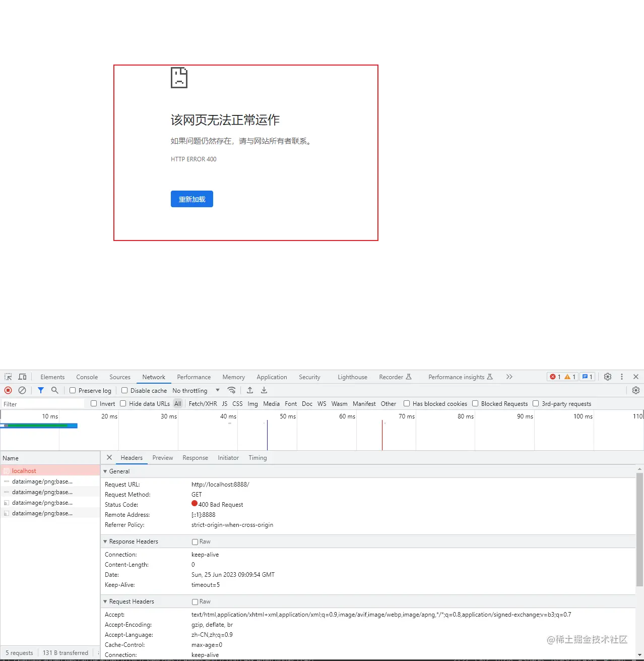
Task: Toggle Raw for Request Headers
Action: pos(195,602)
